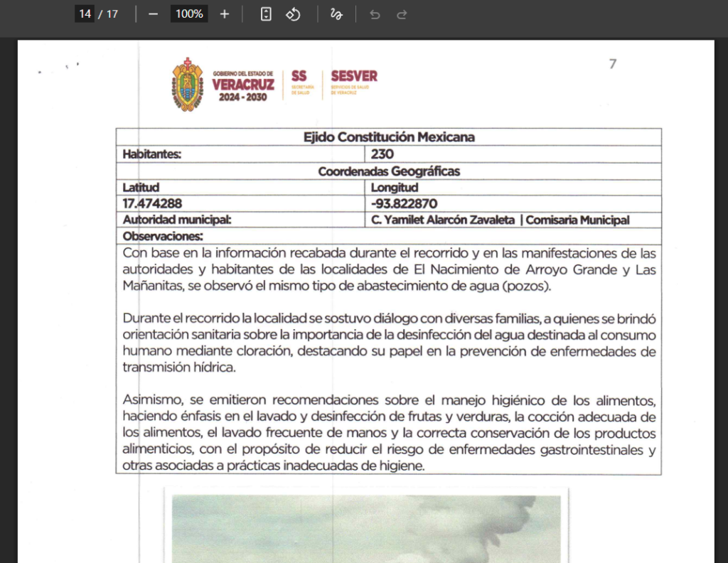Click the undo arrow icon
728x563 pixels.
[375, 14]
